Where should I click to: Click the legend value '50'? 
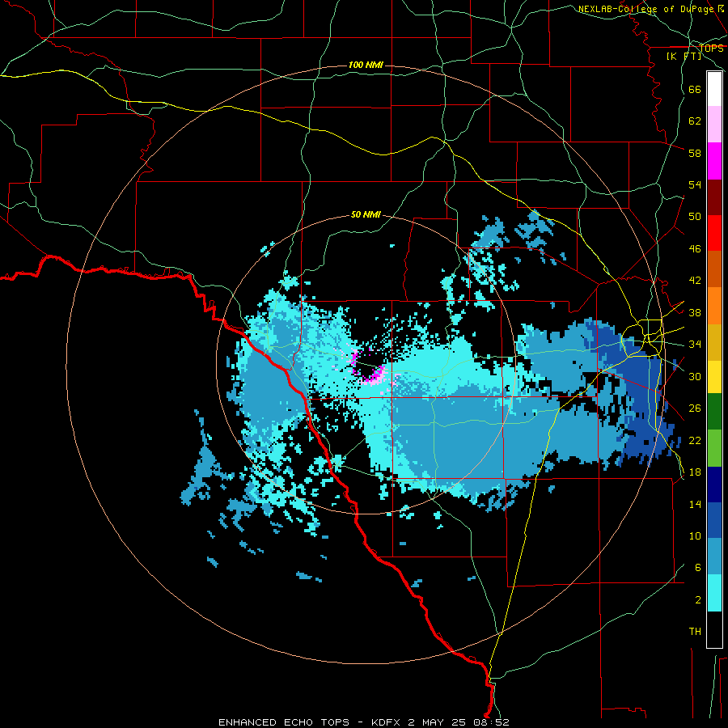pyautogui.click(x=695, y=216)
